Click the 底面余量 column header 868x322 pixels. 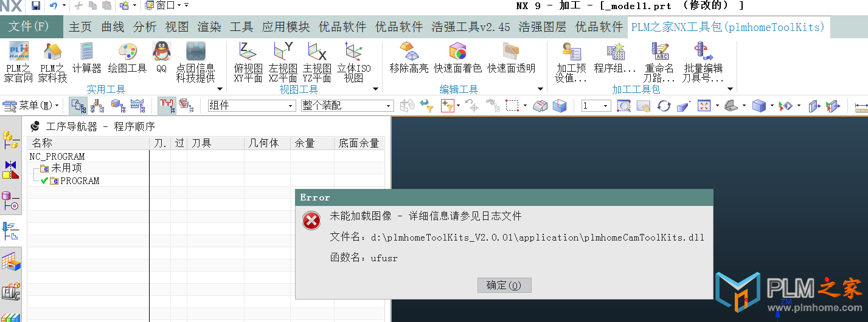359,143
